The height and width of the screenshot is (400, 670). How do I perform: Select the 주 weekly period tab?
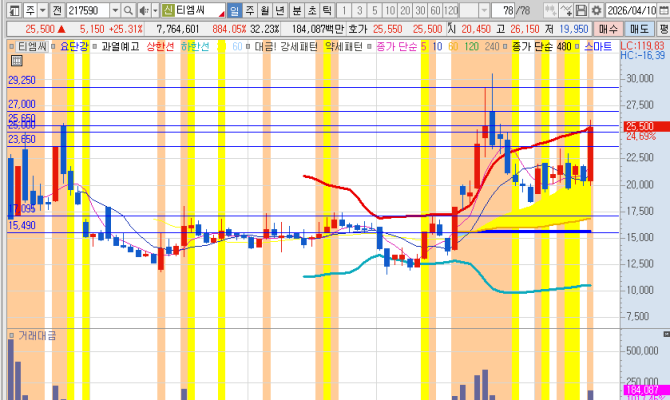click(x=249, y=9)
